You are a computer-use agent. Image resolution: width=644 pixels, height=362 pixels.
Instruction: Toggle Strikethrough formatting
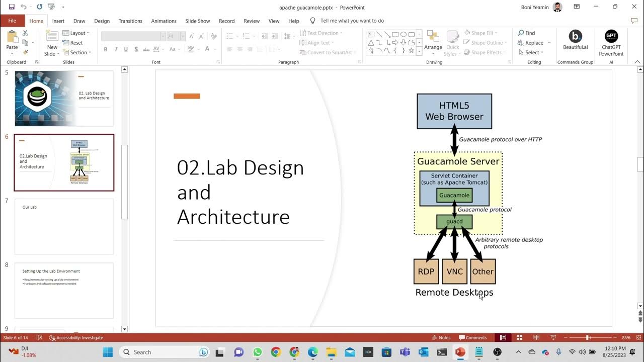[146, 49]
